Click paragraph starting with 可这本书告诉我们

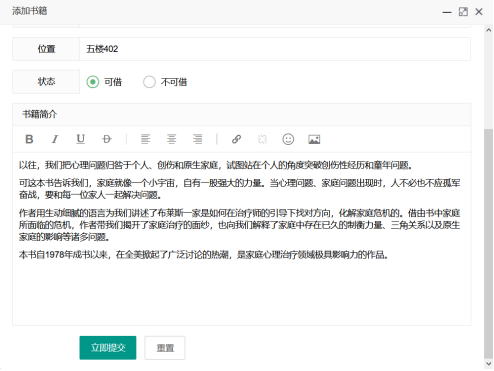pos(239,189)
